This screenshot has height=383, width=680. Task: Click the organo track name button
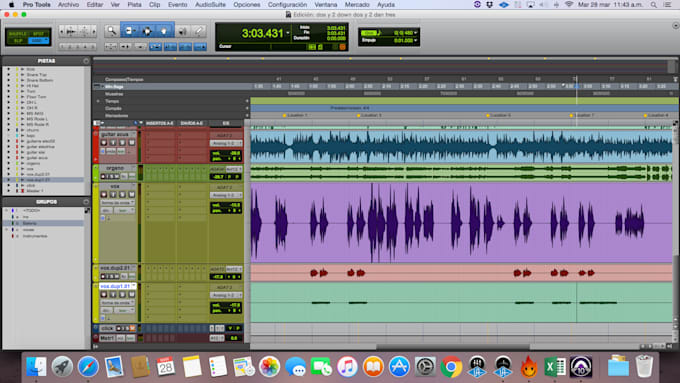pos(115,168)
